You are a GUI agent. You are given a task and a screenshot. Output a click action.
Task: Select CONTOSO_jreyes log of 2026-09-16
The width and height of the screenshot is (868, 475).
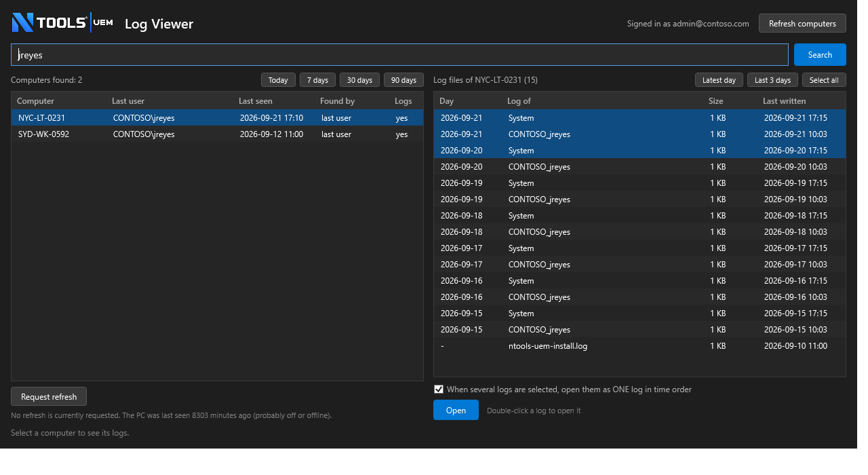[639, 297]
